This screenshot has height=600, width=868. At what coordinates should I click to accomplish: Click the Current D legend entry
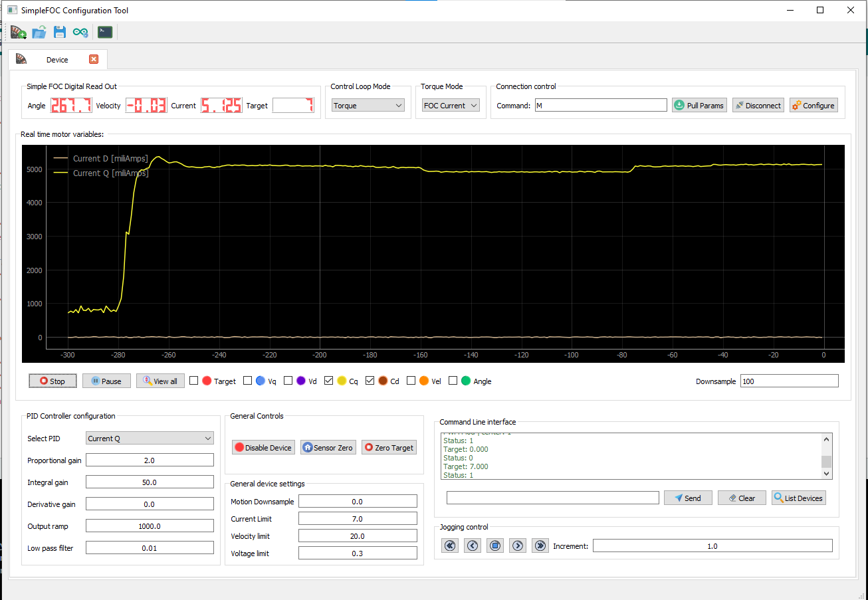[x=101, y=158]
